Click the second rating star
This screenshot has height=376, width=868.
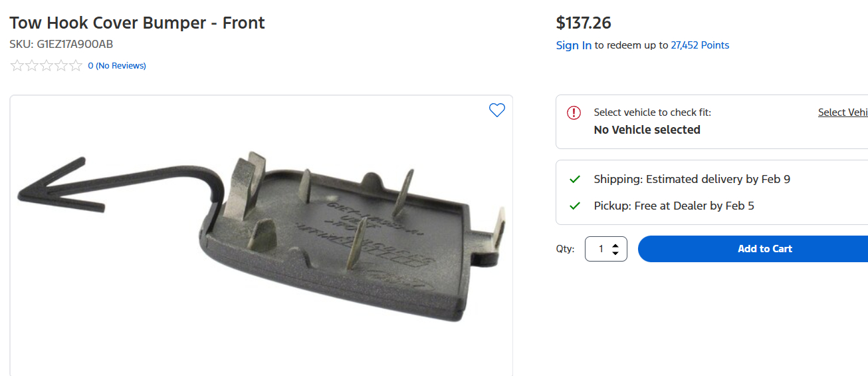[x=32, y=65]
